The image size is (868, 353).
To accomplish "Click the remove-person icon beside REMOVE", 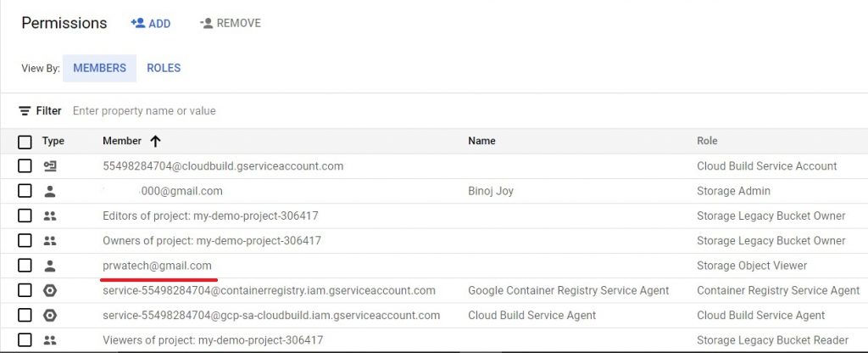I will [x=207, y=23].
